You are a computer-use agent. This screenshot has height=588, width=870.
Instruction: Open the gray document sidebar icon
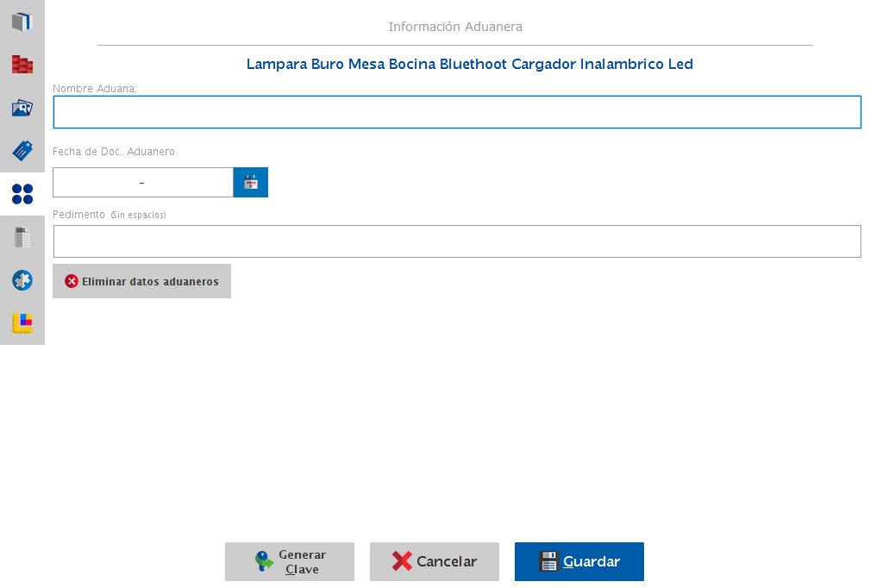(22, 237)
